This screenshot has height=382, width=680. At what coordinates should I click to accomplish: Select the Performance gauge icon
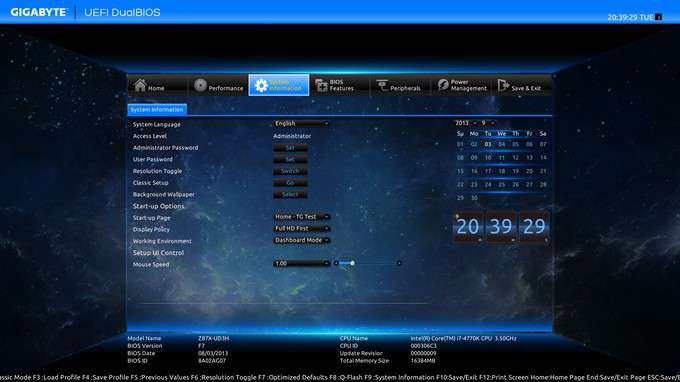point(200,85)
